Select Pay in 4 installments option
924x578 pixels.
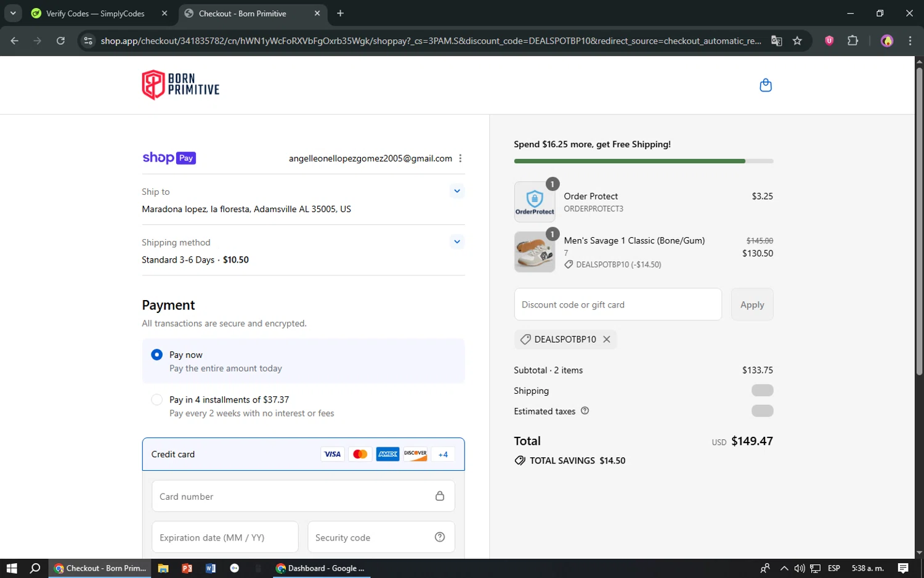coord(157,399)
